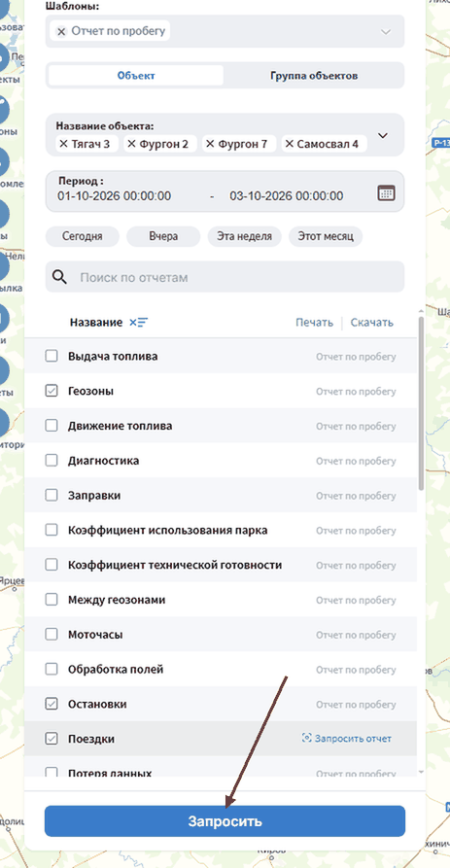Click the search magnifier icon
This screenshot has height=868, width=450.
(60, 277)
